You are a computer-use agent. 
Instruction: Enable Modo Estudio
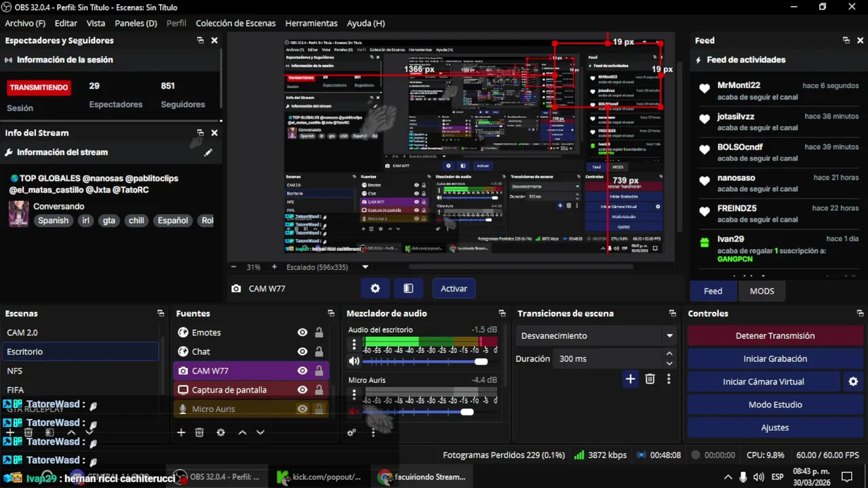(x=775, y=405)
